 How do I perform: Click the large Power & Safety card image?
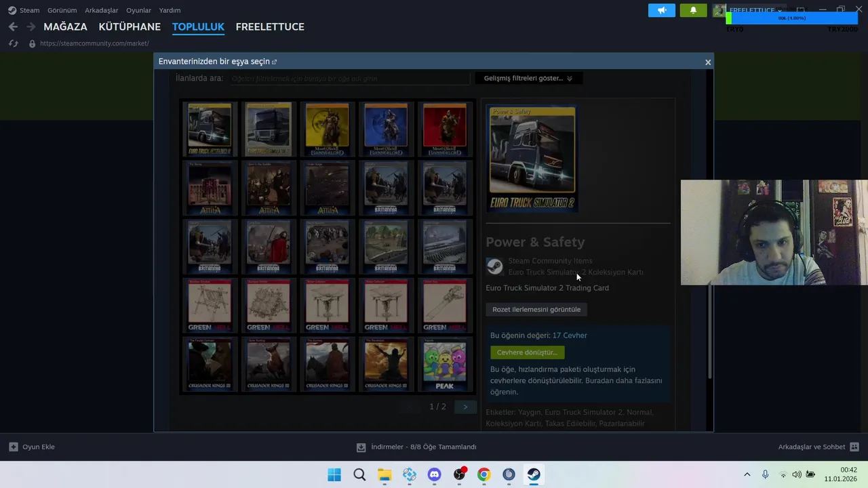pos(532,159)
